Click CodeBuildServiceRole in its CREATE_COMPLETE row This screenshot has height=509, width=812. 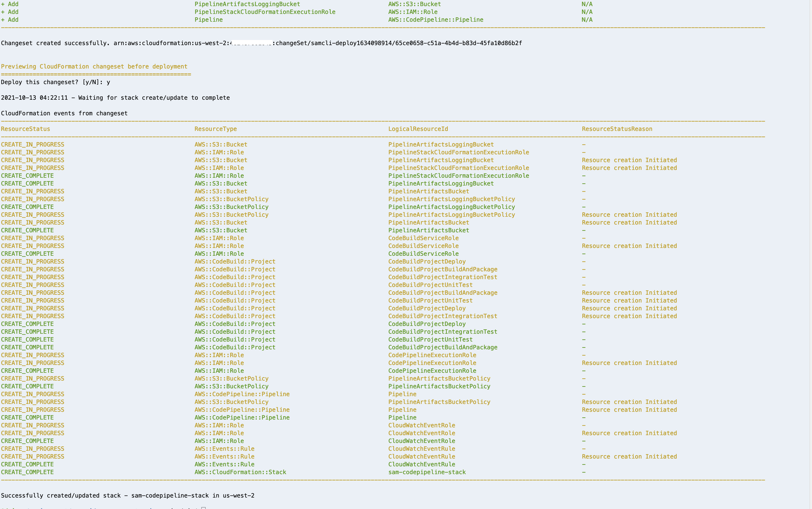(x=423, y=254)
